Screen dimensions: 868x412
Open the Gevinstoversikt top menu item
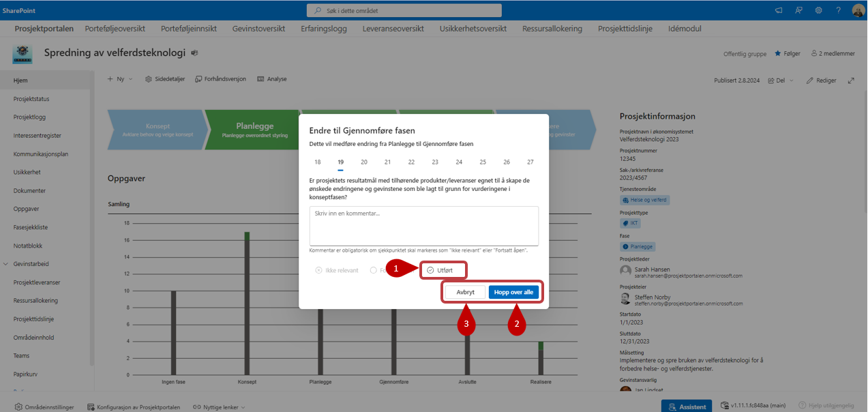(x=258, y=29)
